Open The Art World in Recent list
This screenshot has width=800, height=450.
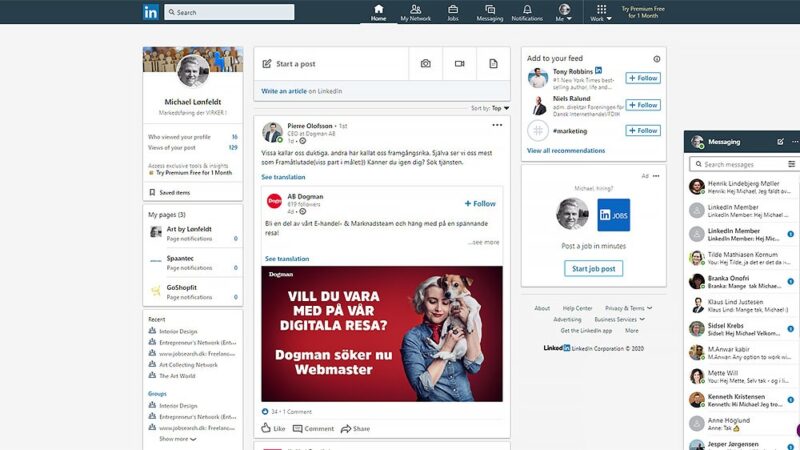[x=177, y=376]
